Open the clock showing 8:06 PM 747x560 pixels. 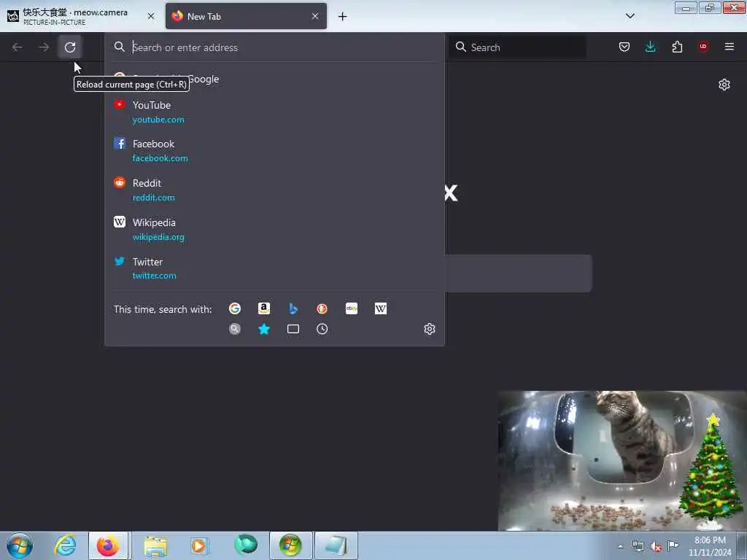[x=710, y=546]
